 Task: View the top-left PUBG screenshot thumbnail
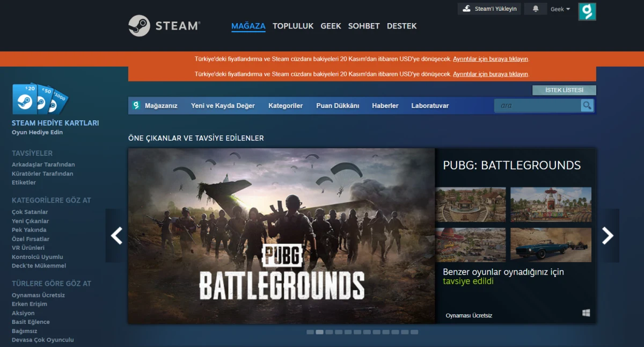coord(471,205)
